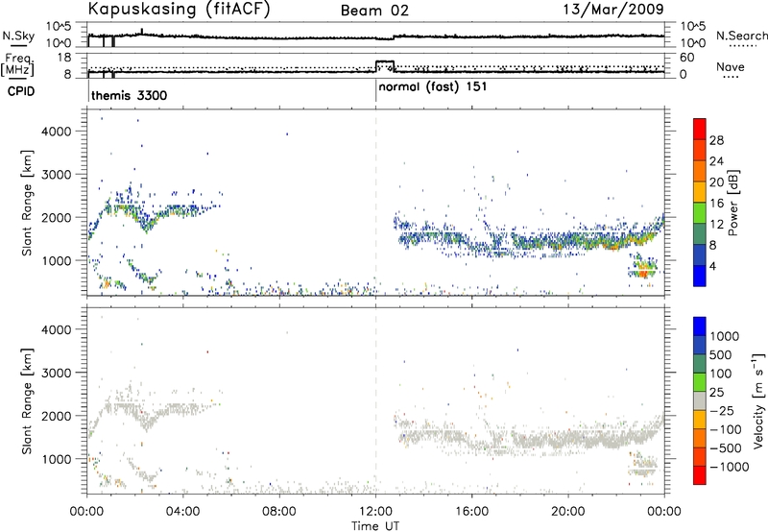Click the '2000' tick on the velocity panel's range axis

point(56,416)
